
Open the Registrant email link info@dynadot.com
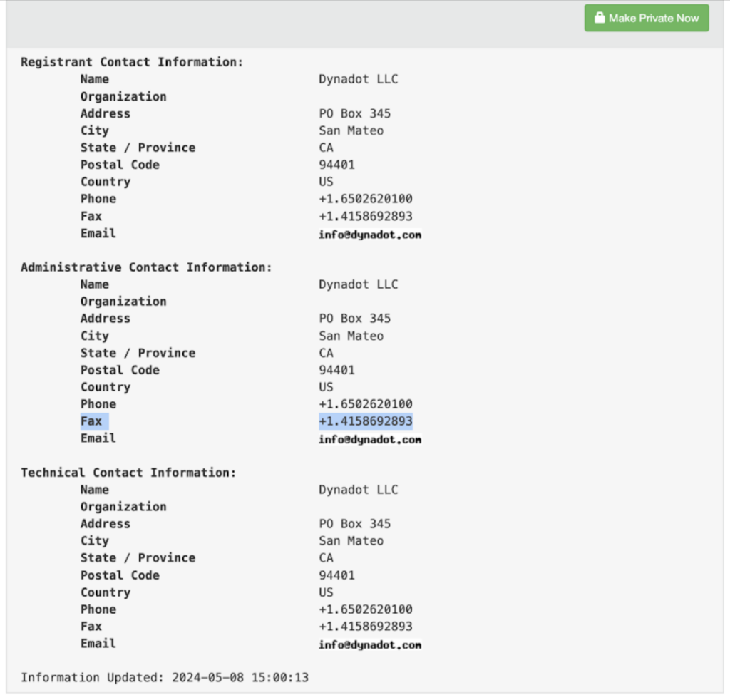click(370, 234)
